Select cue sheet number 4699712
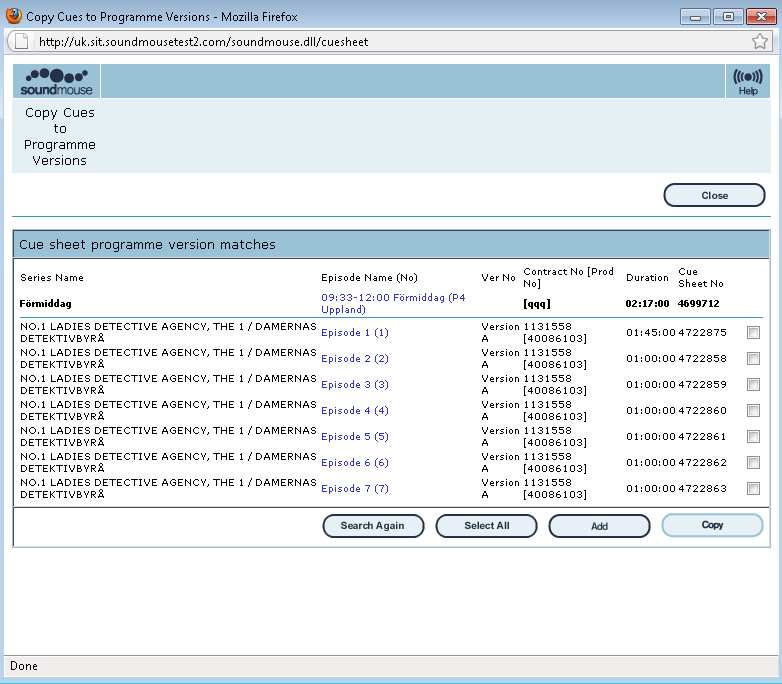The image size is (782, 684). coord(699,303)
